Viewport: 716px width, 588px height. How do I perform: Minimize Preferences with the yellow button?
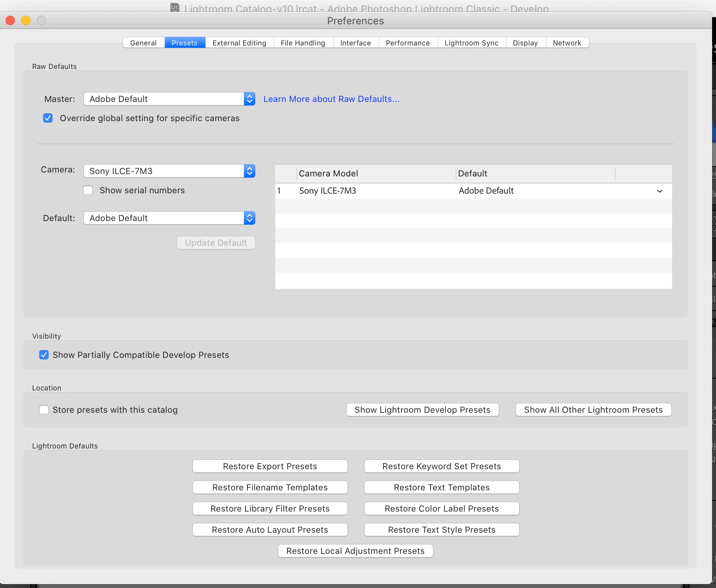pyautogui.click(x=26, y=20)
